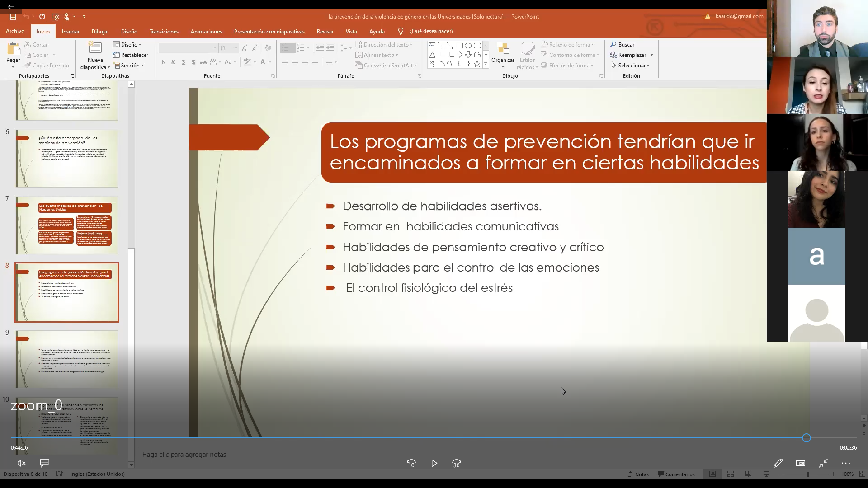
Task: Select the oval shape in gallery
Action: [468, 46]
